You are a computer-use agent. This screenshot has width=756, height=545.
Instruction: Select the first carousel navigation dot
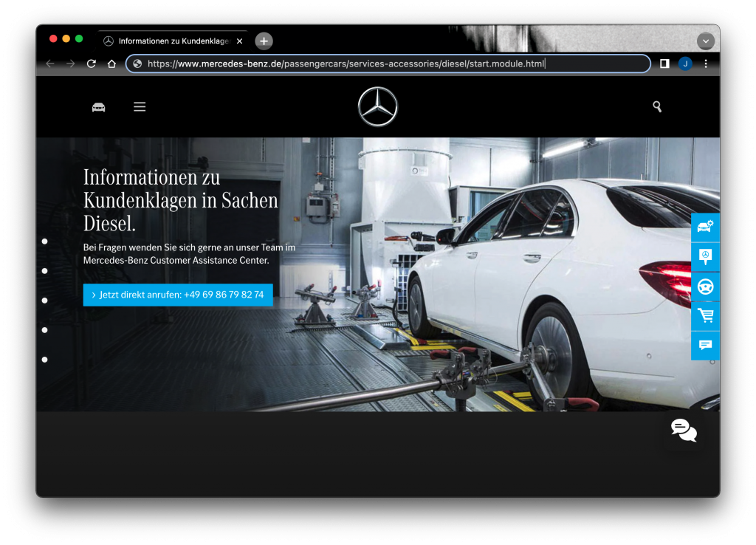(x=45, y=241)
